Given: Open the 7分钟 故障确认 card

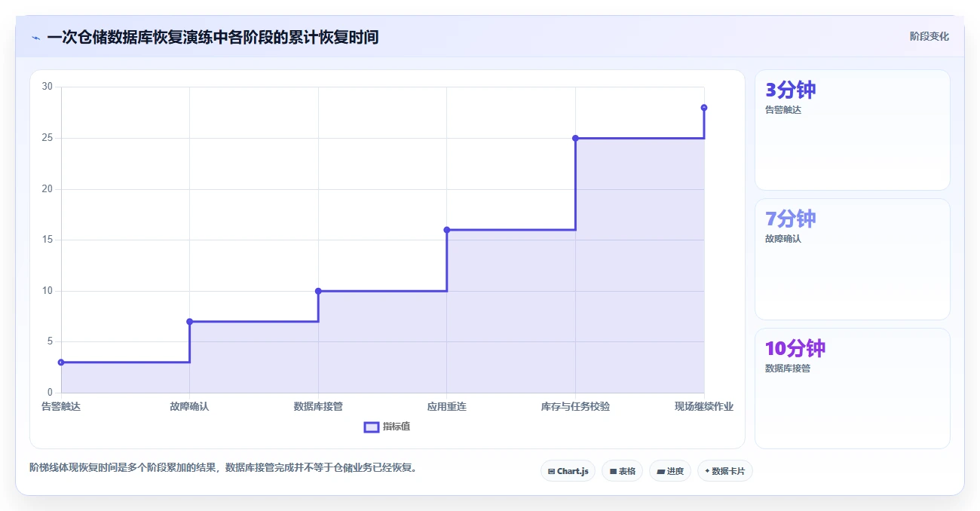Looking at the screenshot, I should pos(853,259).
